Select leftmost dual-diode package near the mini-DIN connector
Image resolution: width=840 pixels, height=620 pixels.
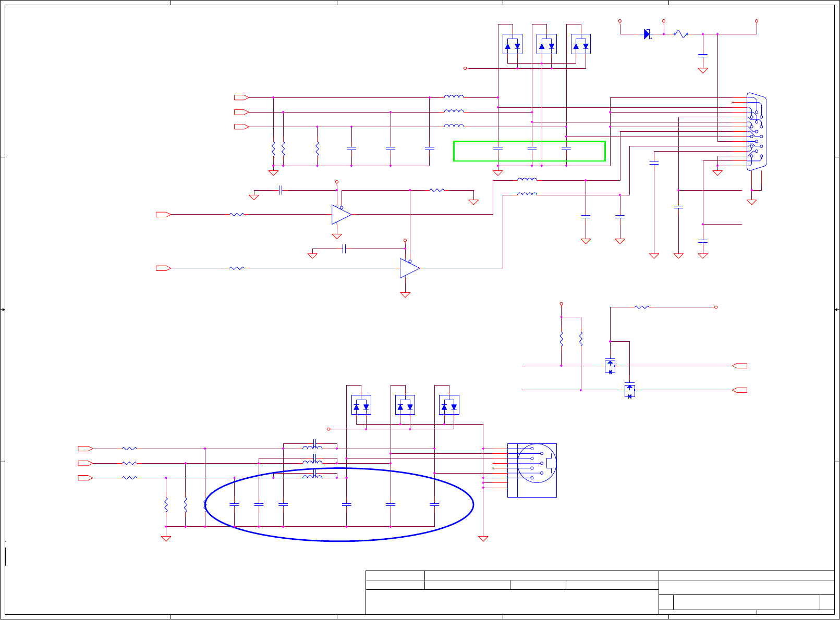[361, 405]
